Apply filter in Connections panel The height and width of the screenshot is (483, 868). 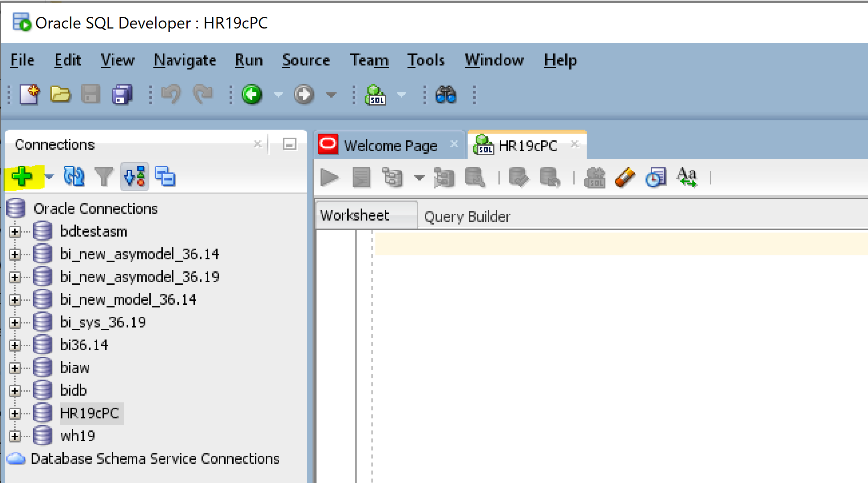click(x=104, y=177)
